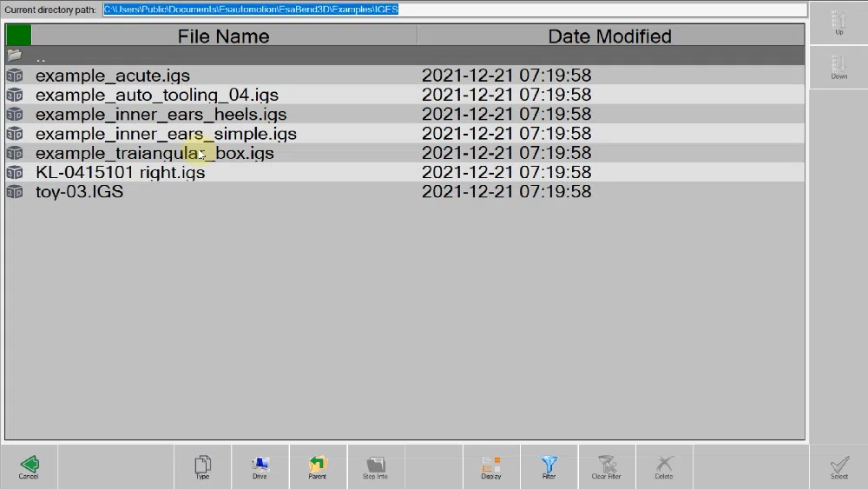Confirm with the Select checkmark

[x=839, y=466]
